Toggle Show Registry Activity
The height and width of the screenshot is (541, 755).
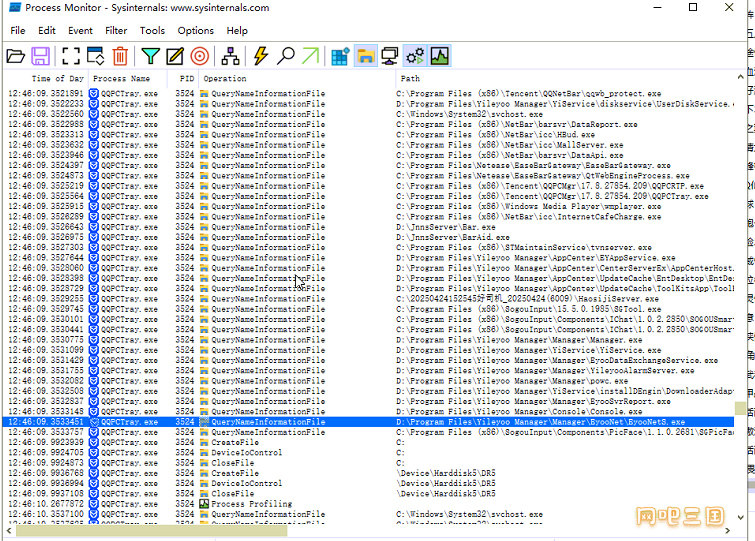[x=340, y=56]
